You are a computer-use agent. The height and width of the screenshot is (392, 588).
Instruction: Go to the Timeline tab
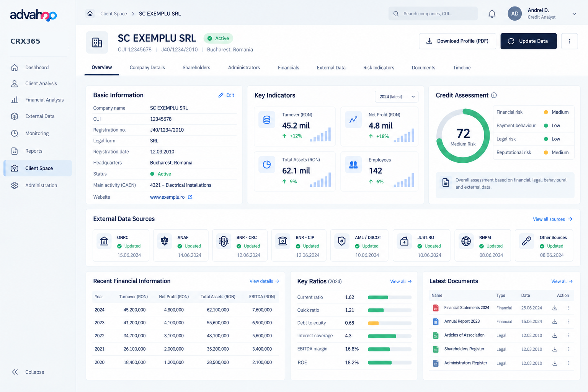pyautogui.click(x=462, y=68)
